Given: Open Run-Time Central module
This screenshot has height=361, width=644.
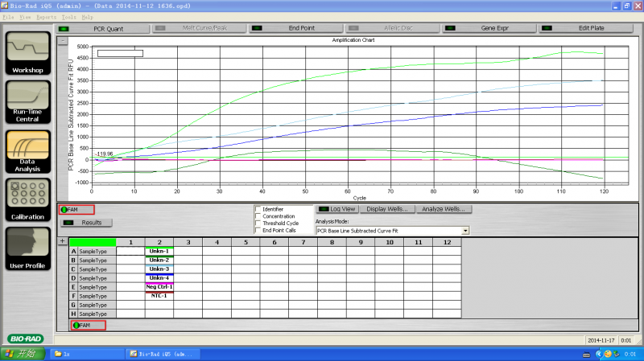Looking at the screenshot, I should pos(27,102).
